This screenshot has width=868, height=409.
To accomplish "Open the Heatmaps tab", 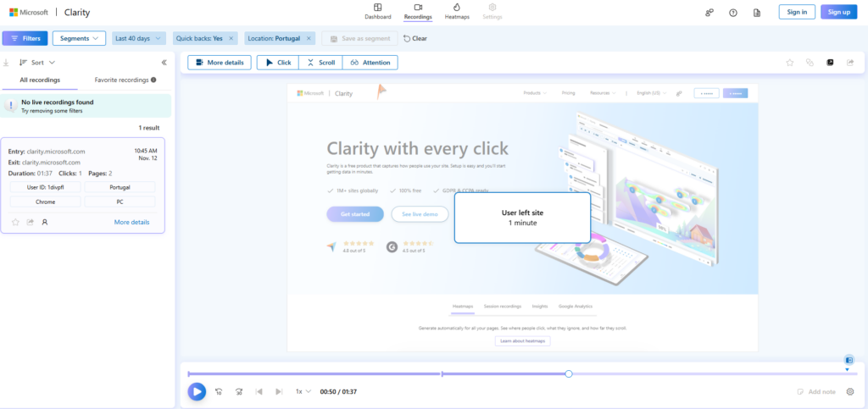I will tap(457, 12).
